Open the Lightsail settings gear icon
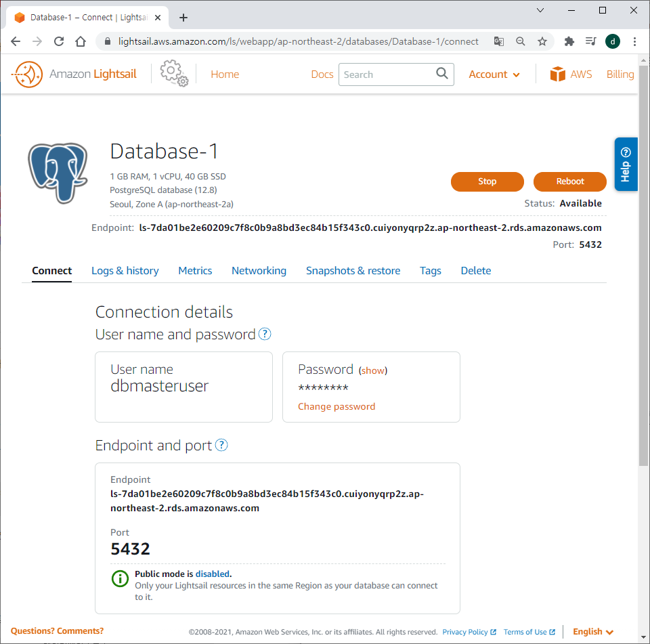Viewport: 650px width, 644px height. [174, 73]
